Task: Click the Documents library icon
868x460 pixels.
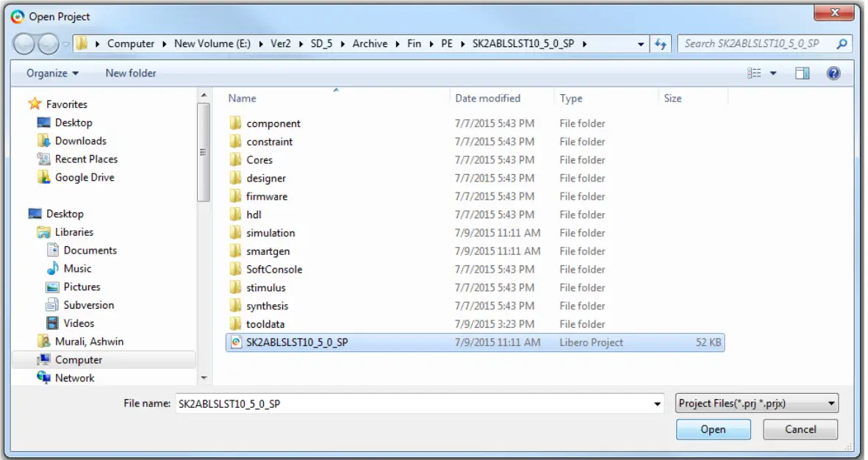Action: coord(53,250)
